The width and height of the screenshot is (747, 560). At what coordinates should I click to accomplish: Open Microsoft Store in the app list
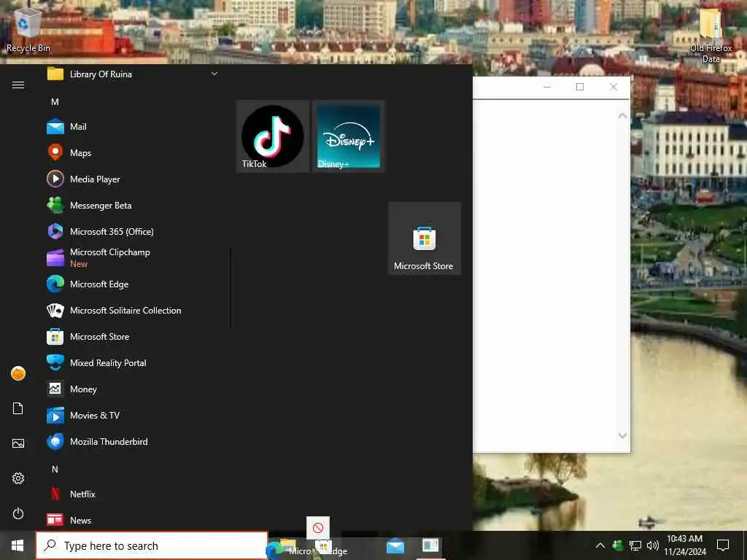click(133, 337)
